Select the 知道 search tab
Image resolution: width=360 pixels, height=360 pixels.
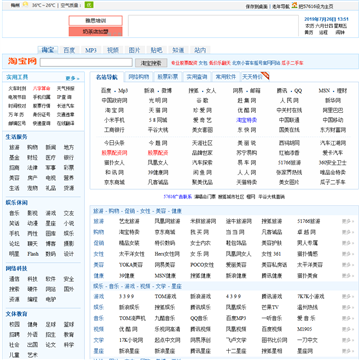click(x=178, y=50)
